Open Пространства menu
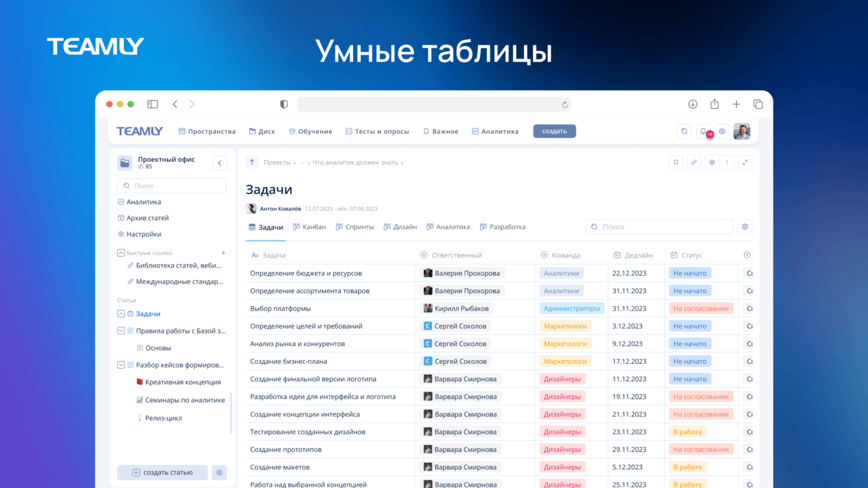 (207, 131)
